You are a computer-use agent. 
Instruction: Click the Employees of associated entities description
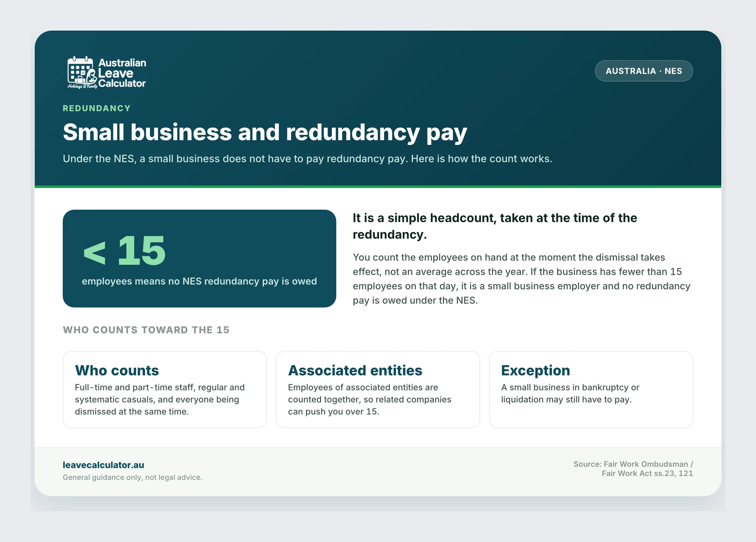pyautogui.click(x=369, y=399)
